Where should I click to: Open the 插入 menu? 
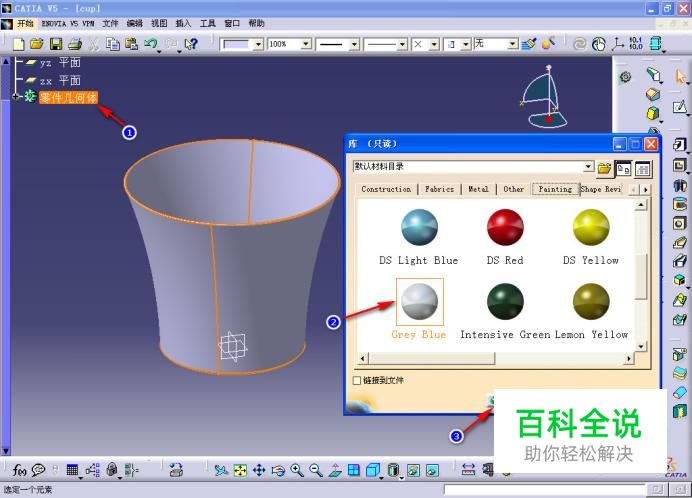(183, 23)
